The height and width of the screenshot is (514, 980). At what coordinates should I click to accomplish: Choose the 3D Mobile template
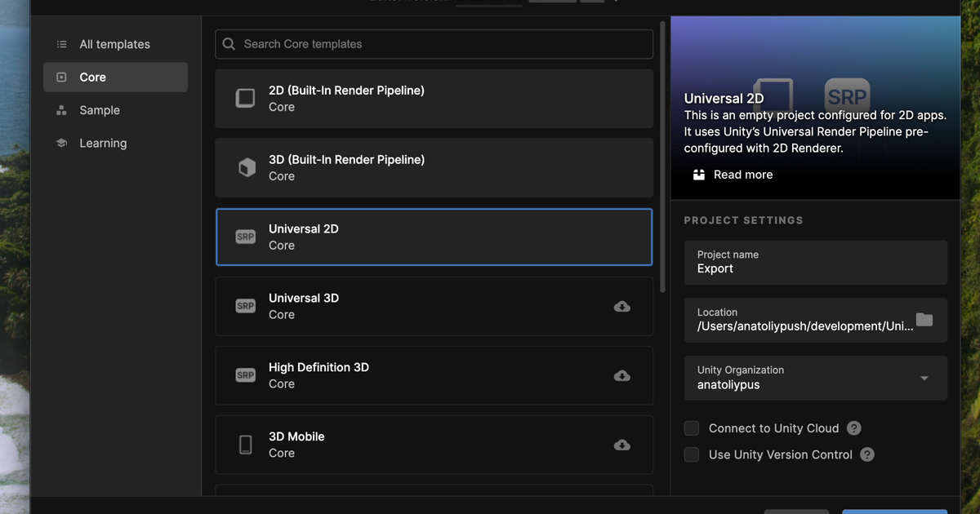(x=434, y=445)
